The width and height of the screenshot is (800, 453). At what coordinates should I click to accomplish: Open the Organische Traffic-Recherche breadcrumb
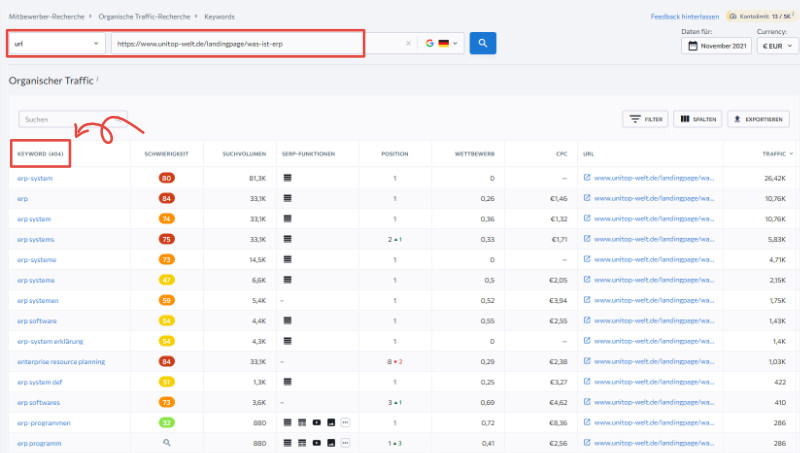tap(144, 16)
